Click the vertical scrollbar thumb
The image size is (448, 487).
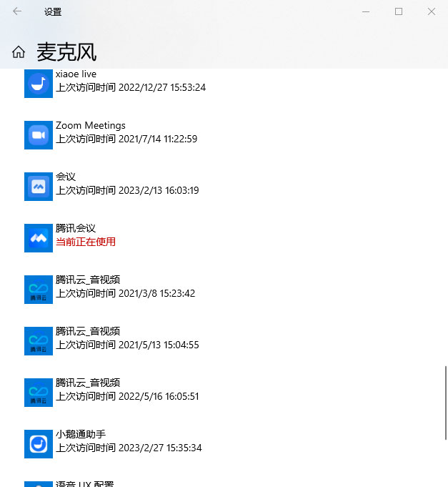pos(445,402)
